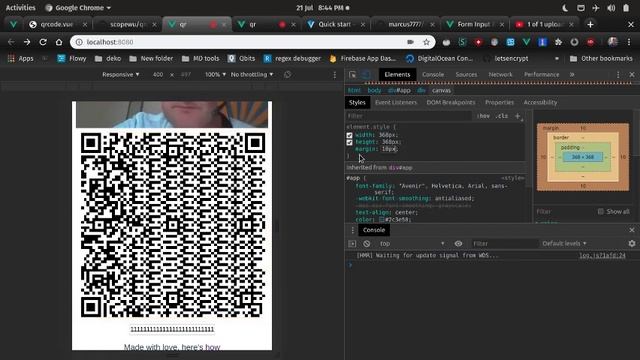Open DevTools customize three-dot menu
This screenshot has height=360, width=640.
click(x=618, y=75)
